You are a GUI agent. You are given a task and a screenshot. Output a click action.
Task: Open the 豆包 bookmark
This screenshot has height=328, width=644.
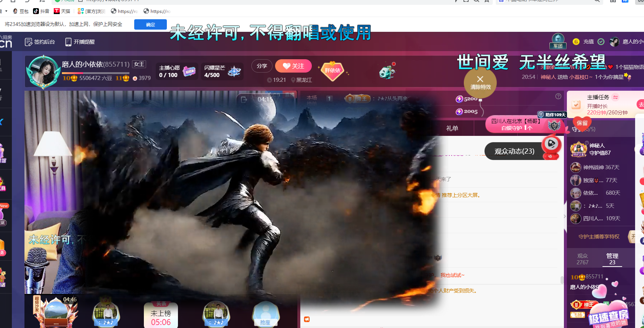21,11
